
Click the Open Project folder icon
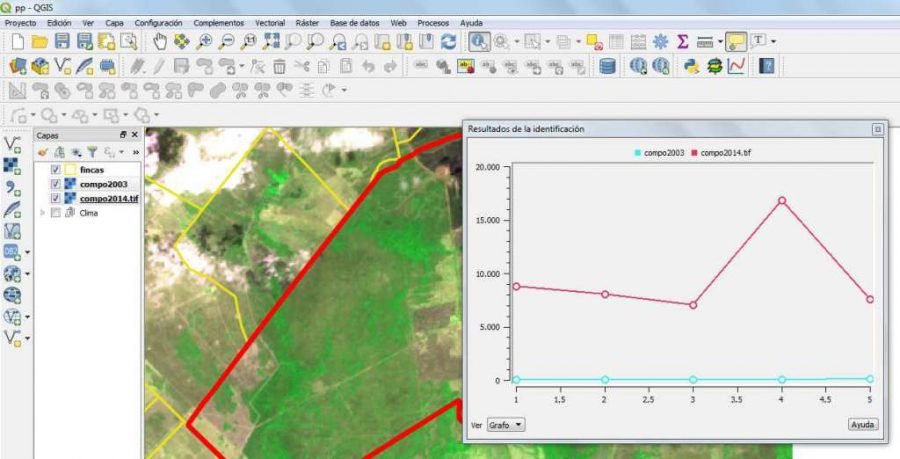(40, 42)
